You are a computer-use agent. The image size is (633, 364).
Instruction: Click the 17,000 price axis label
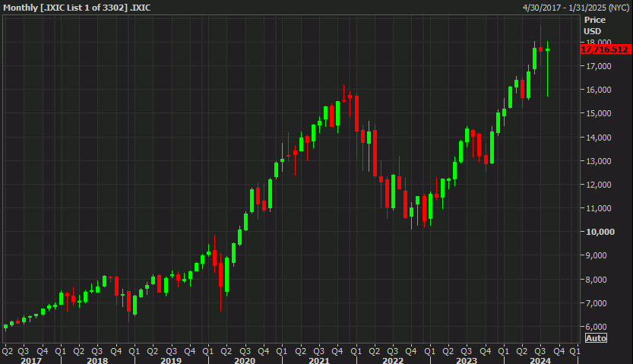point(598,66)
